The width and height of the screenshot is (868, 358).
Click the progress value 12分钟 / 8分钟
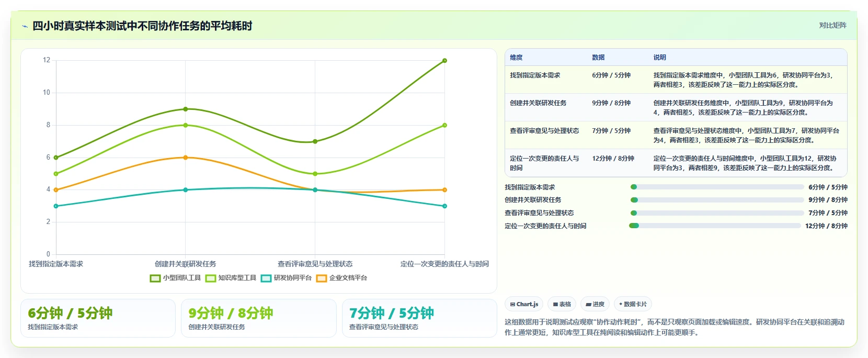tap(826, 226)
